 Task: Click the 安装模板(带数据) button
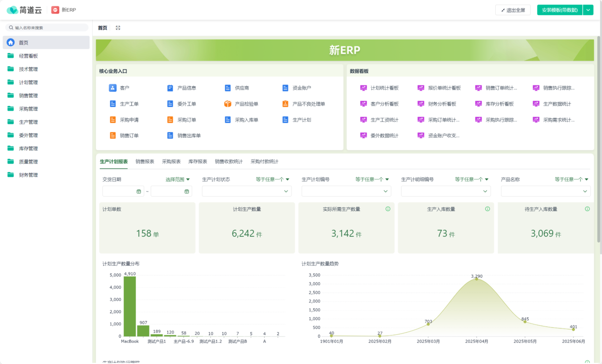coord(559,10)
